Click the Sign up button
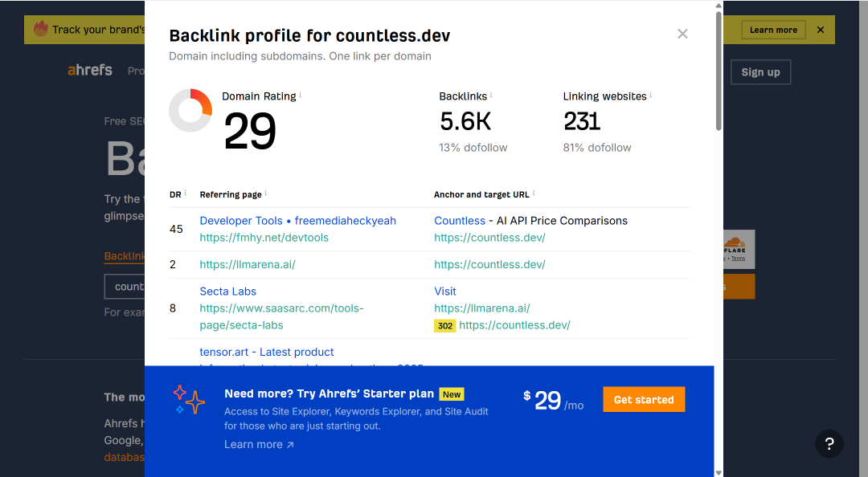Image resolution: width=868 pixels, height=477 pixels. click(x=760, y=72)
